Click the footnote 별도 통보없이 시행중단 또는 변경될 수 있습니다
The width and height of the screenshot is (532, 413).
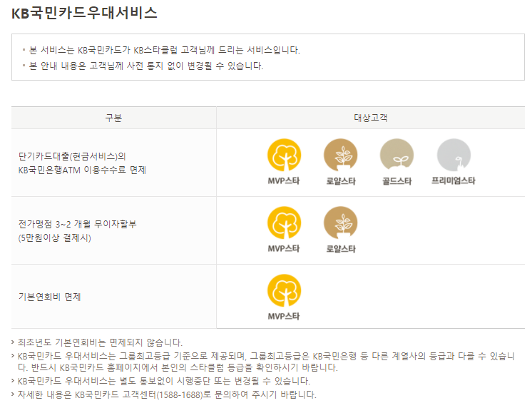(x=164, y=381)
